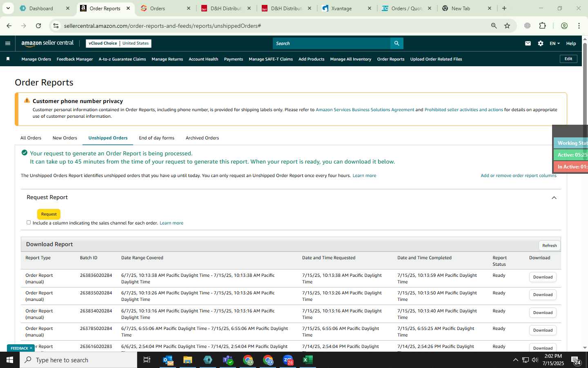Open Manage Orders menu item
The width and height of the screenshot is (588, 368).
(36, 59)
